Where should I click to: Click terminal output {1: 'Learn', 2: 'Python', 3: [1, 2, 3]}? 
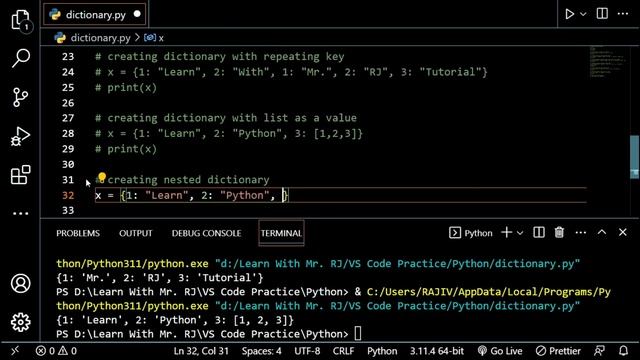[x=175, y=320]
